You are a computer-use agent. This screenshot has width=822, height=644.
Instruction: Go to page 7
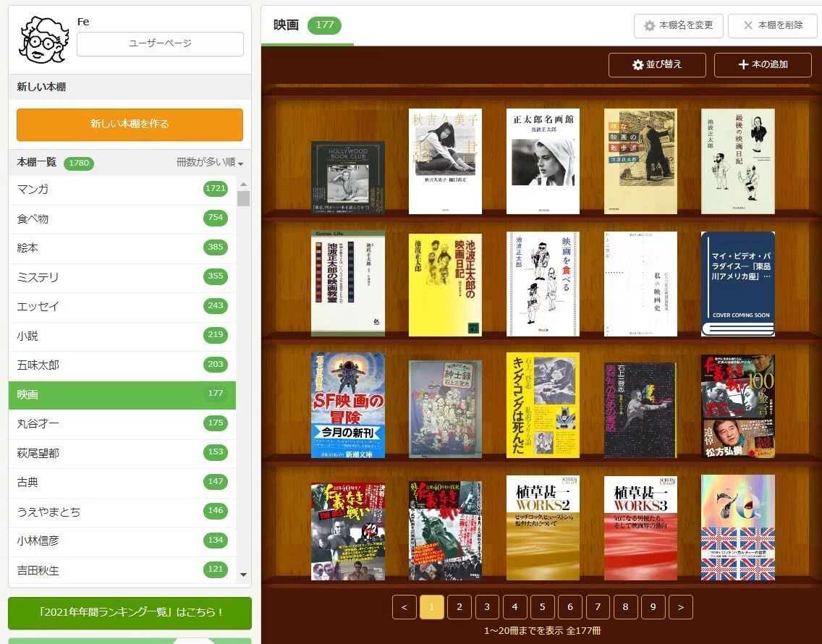click(x=598, y=607)
